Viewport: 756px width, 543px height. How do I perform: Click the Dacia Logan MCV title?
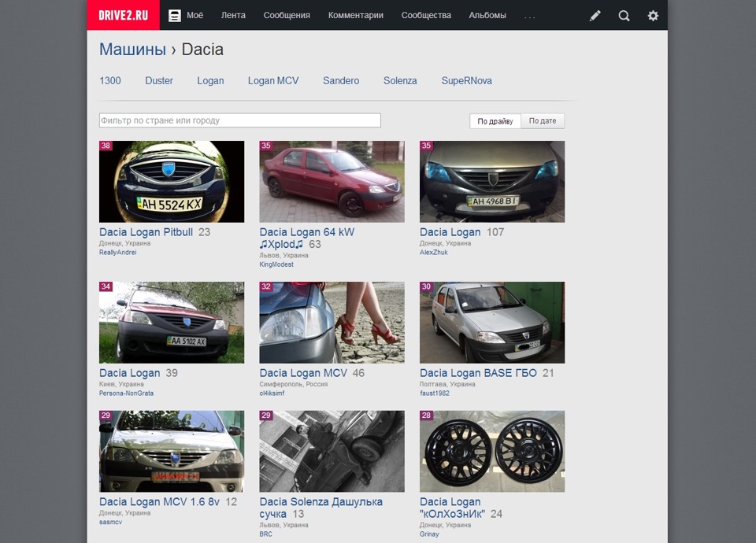303,373
